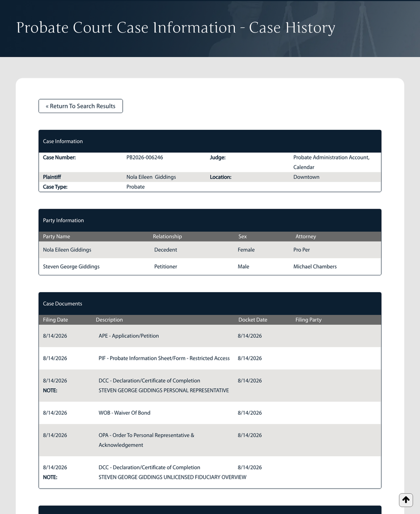Click the Description column header
This screenshot has width=420, height=514.
point(109,320)
